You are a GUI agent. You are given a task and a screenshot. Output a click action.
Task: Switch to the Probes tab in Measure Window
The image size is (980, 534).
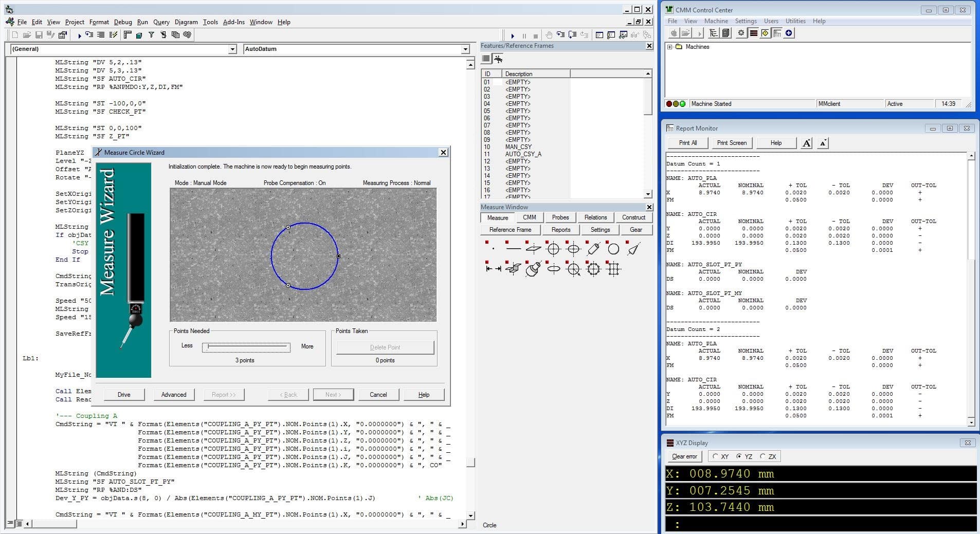(560, 217)
